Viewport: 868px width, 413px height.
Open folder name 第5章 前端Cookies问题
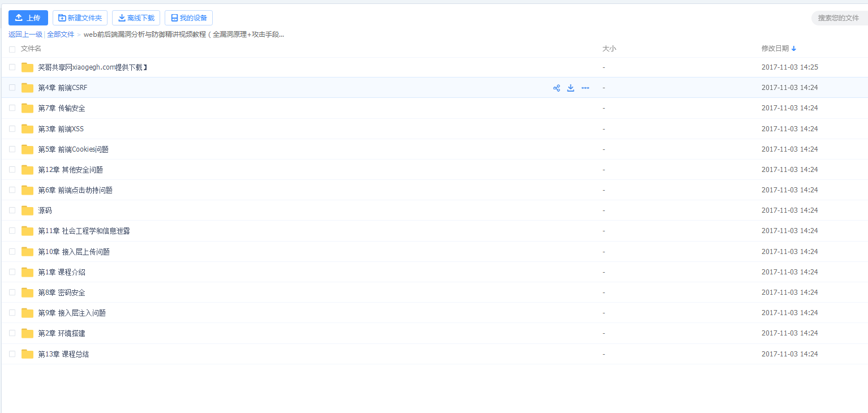74,149
